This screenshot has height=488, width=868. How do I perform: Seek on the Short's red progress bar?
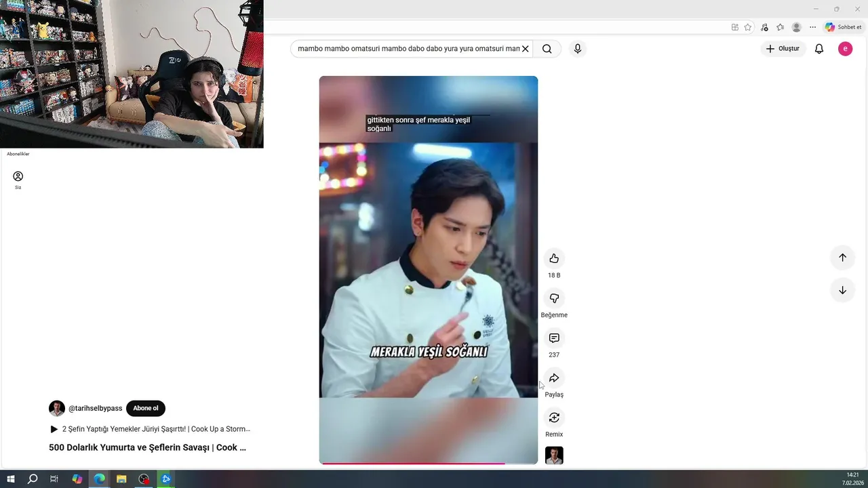click(429, 464)
